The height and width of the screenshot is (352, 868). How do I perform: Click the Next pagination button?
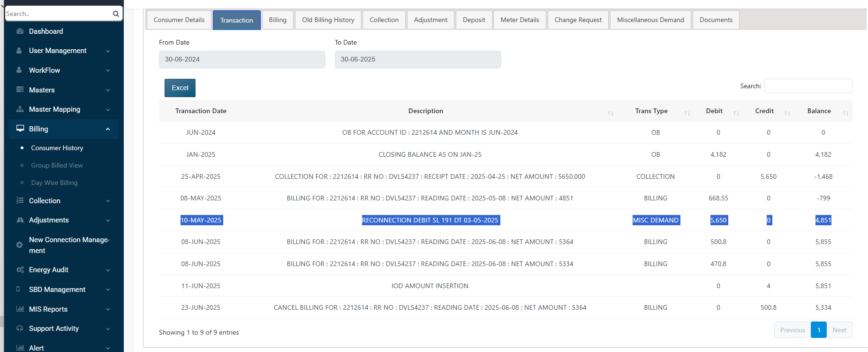point(839,330)
